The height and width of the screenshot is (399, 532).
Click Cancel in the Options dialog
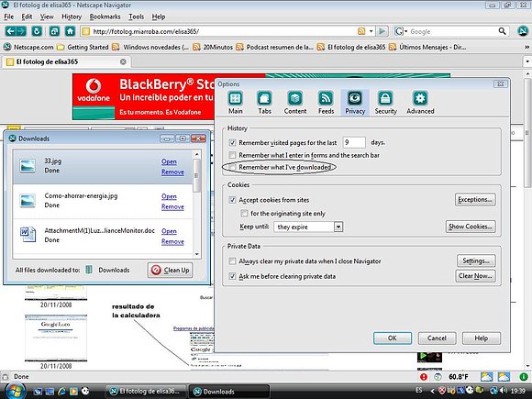(x=437, y=338)
